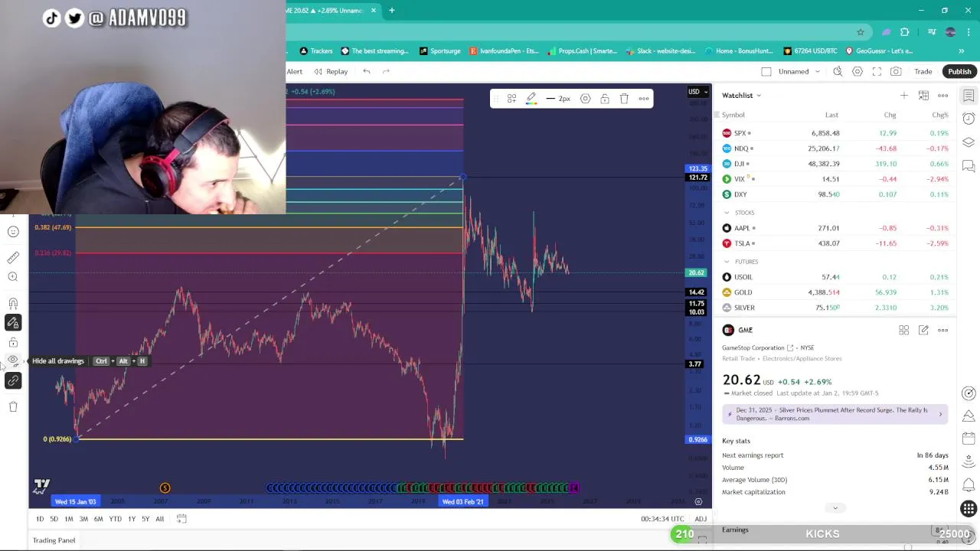Toggle Stay in Drawing Mode pencil-lock

point(13,323)
